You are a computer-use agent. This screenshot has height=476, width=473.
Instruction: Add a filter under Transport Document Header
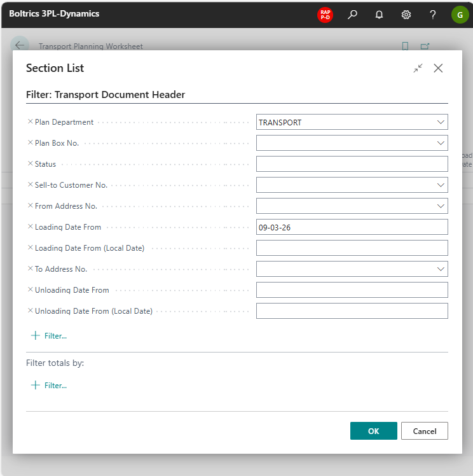49,335
